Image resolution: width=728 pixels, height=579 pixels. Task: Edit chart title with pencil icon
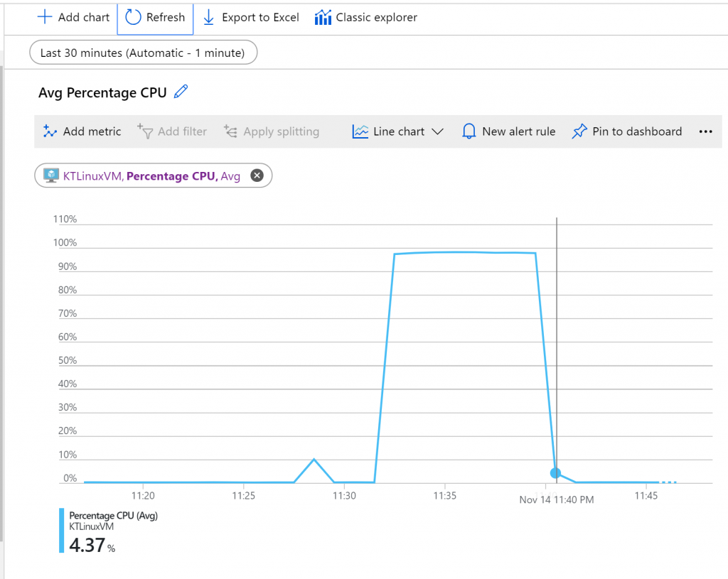(181, 92)
